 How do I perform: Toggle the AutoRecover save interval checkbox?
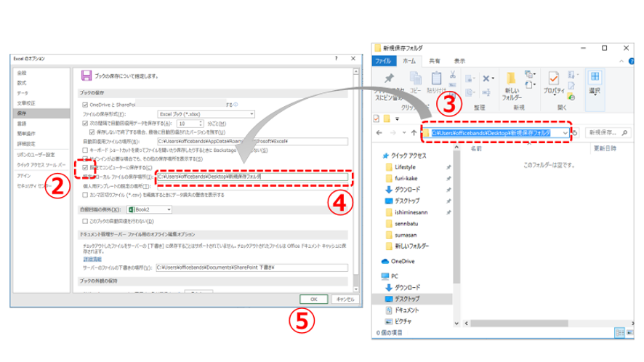(85, 124)
